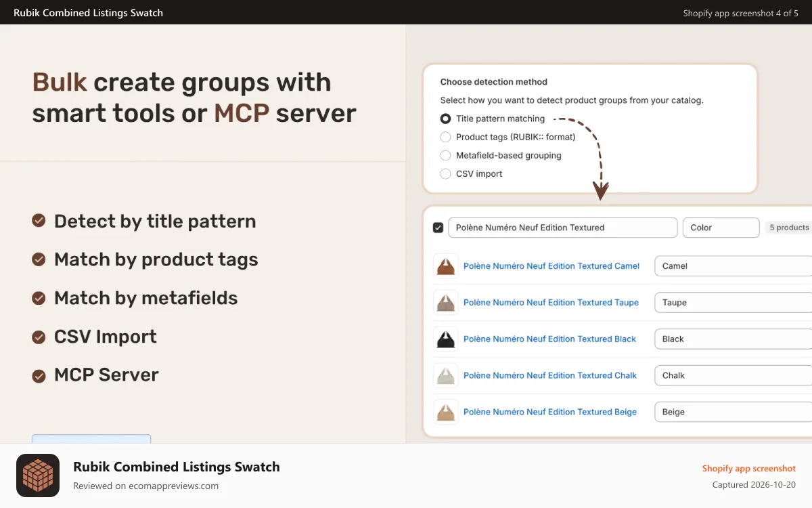812x508 pixels.
Task: Open Polène Numéro Neuf Edition Textured Taupe link
Action: [551, 303]
